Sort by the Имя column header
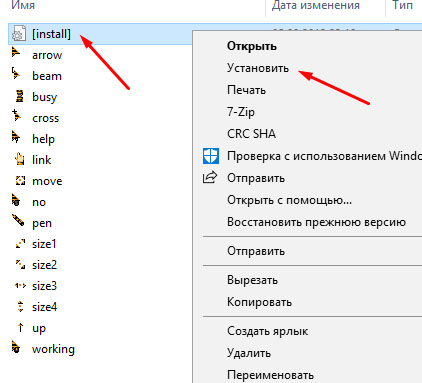Viewport: 422px width, 383px height. pyautogui.click(x=23, y=5)
